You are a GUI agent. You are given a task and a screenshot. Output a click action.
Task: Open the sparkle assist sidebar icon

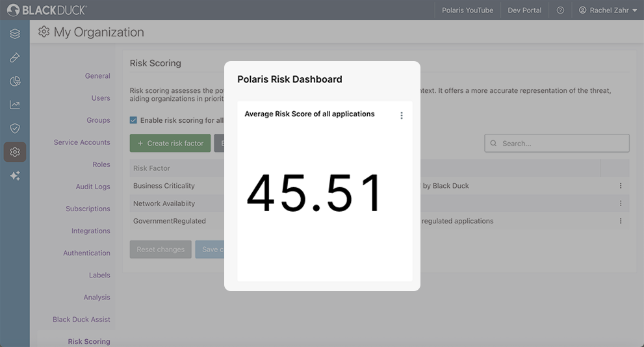point(15,175)
